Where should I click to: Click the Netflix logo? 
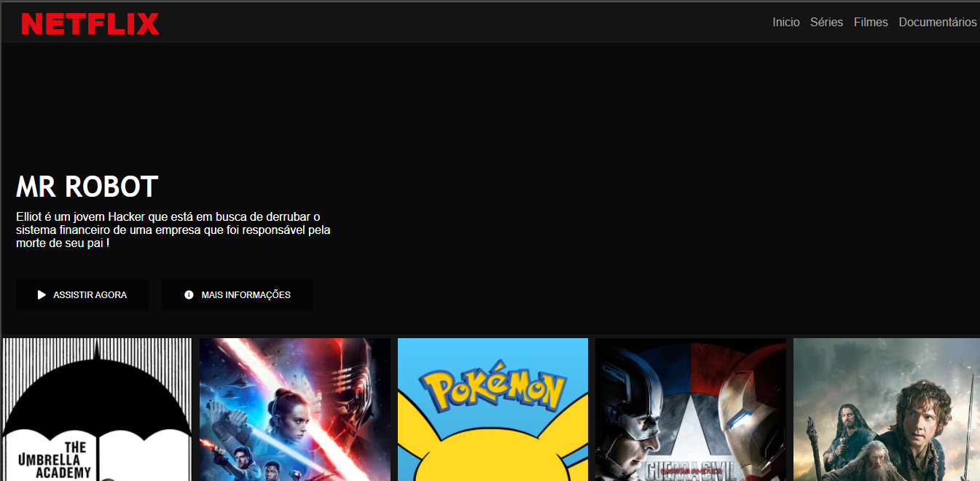coord(90,23)
